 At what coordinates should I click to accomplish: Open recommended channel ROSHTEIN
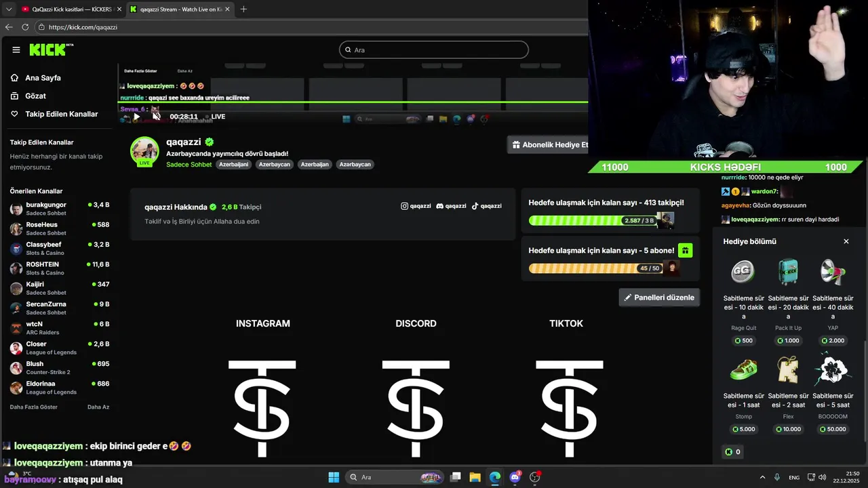click(x=60, y=268)
